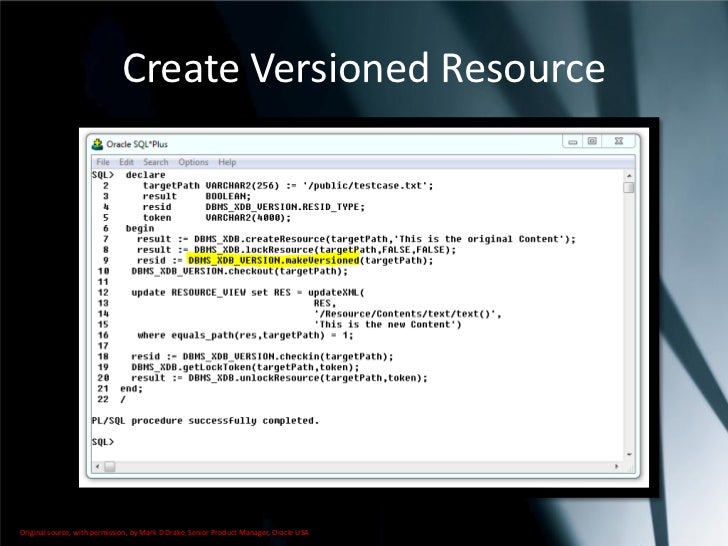
Task: Minimize the Oracle SQL*Plus window
Action: 573,141
